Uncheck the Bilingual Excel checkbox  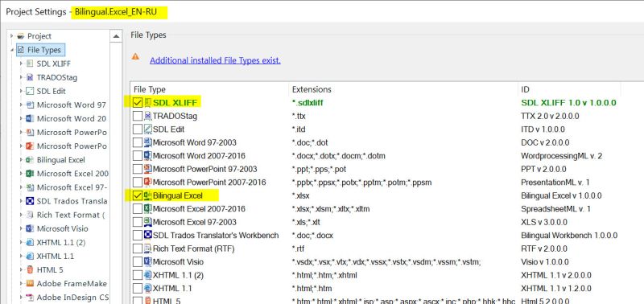(x=138, y=195)
